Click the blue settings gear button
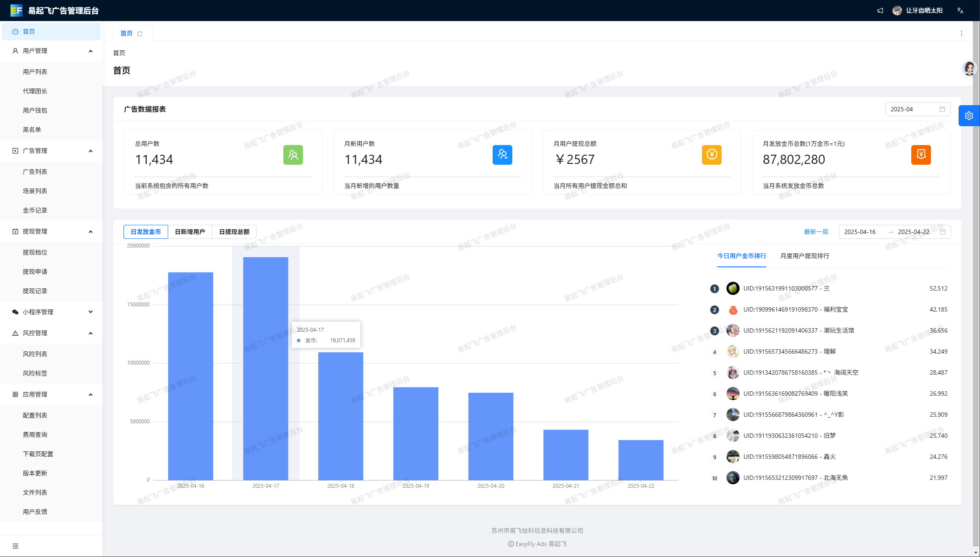 click(969, 116)
